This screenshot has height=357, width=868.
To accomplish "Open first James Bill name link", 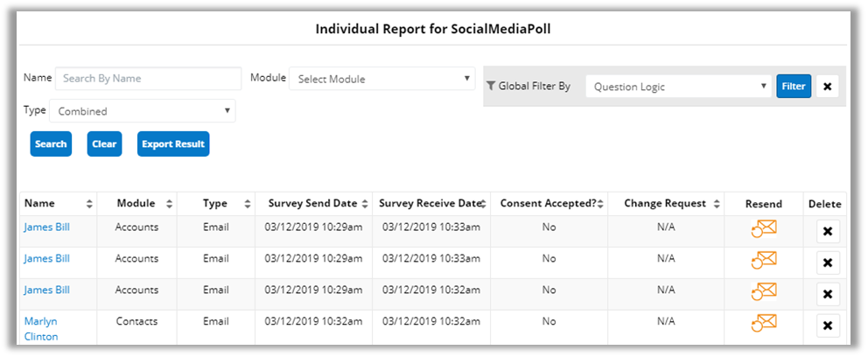I will pyautogui.click(x=46, y=227).
